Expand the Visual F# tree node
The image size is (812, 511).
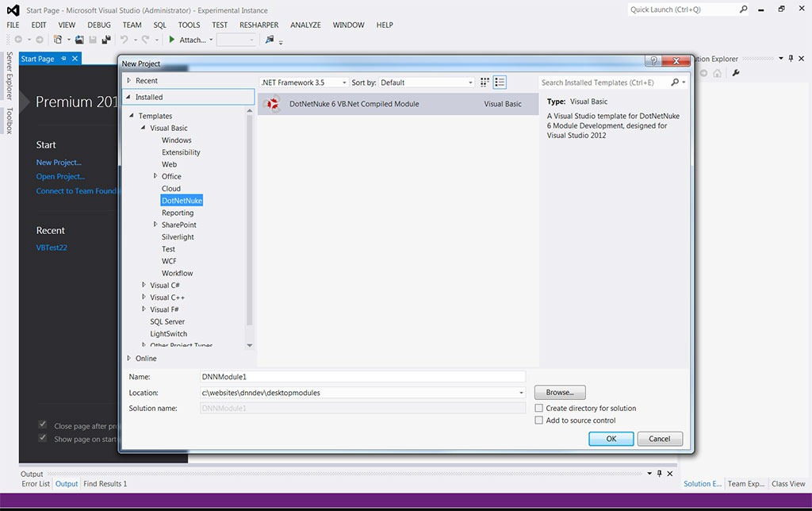point(144,309)
